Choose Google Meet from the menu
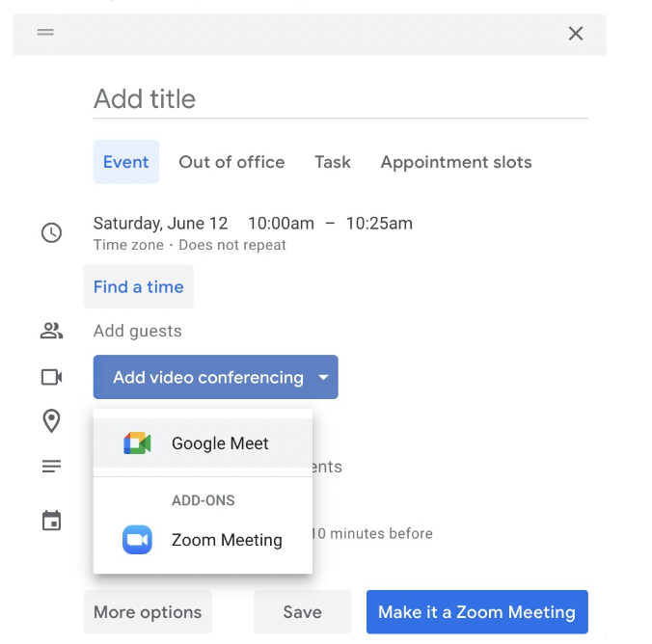Screen dimensions: 652x644 click(x=203, y=443)
